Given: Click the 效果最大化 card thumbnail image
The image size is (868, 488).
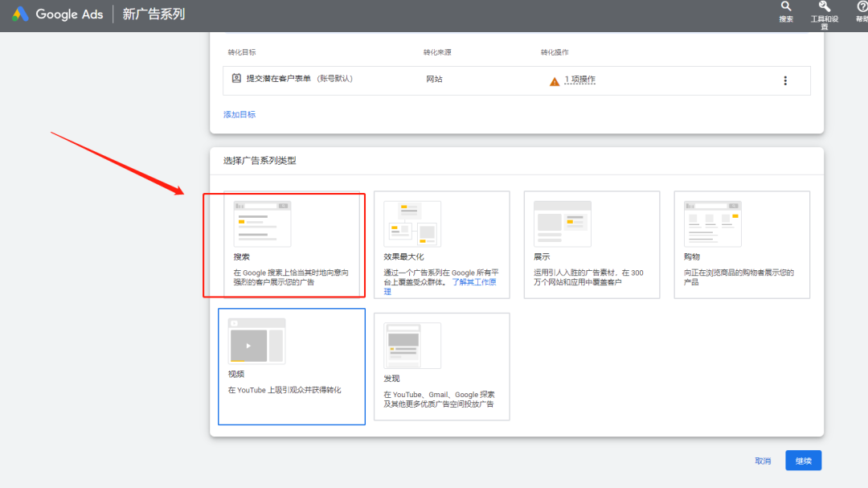Looking at the screenshot, I should 411,223.
